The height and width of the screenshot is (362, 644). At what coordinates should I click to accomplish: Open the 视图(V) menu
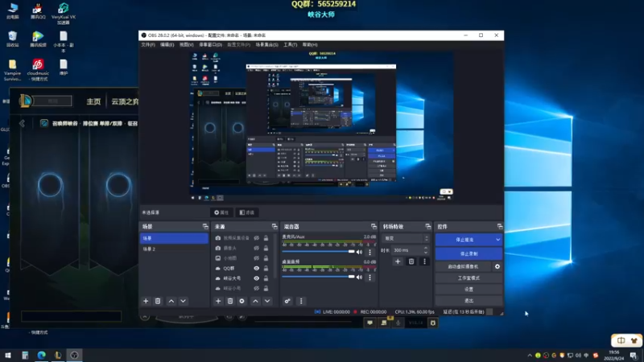tap(186, 45)
